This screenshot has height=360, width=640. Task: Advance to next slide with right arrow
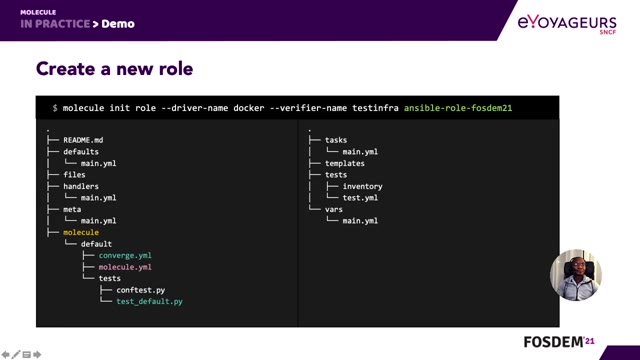click(37, 354)
